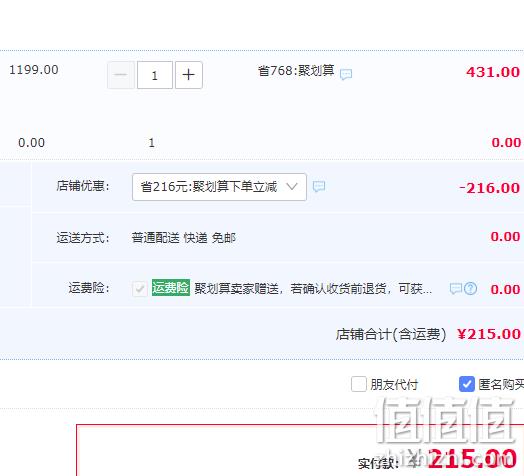
Task: Decrease quantity with the minus button
Action: (x=121, y=75)
